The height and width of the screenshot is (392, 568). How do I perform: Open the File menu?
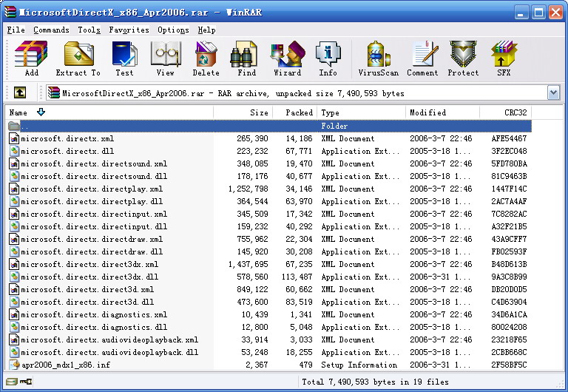[x=16, y=30]
